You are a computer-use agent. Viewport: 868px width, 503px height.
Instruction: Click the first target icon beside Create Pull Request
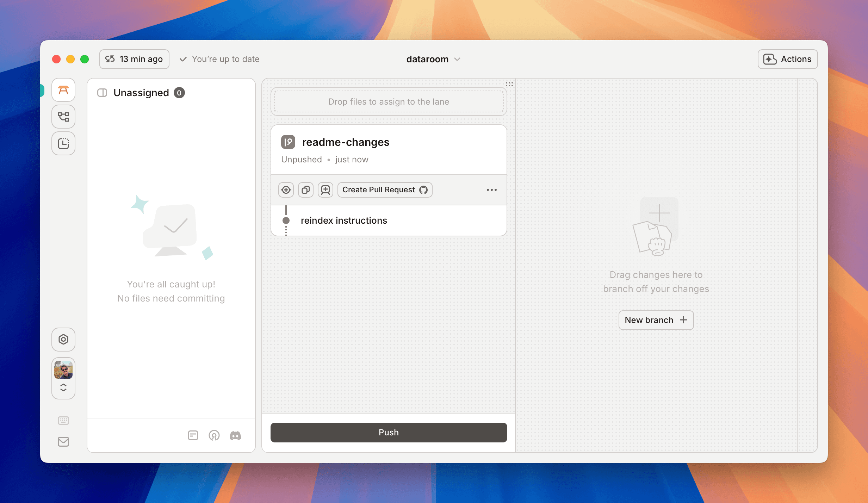click(x=286, y=190)
